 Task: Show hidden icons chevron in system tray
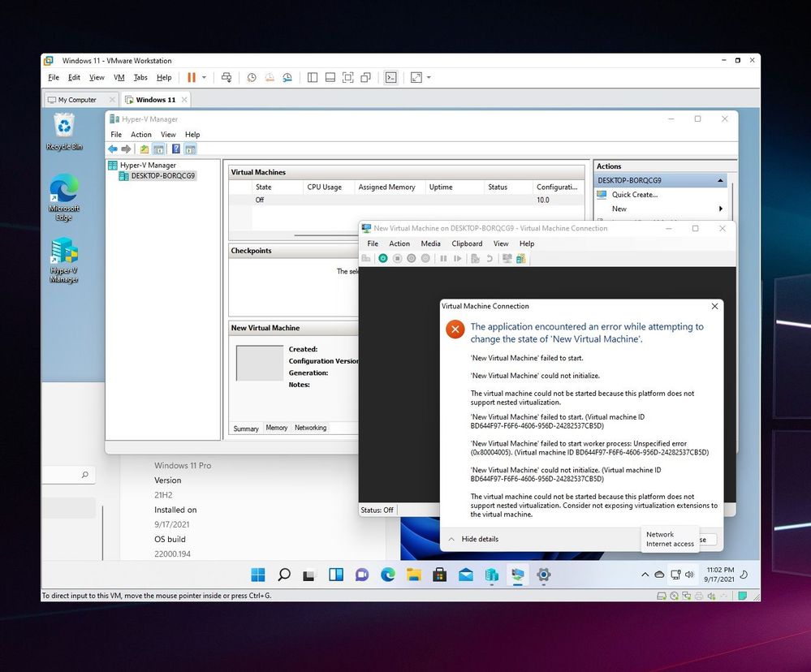645,575
